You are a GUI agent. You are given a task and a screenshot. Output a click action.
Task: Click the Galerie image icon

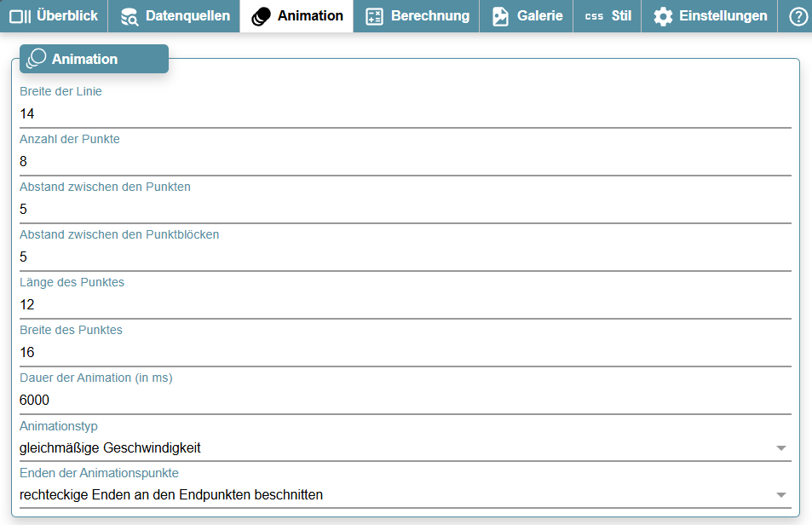(x=501, y=16)
